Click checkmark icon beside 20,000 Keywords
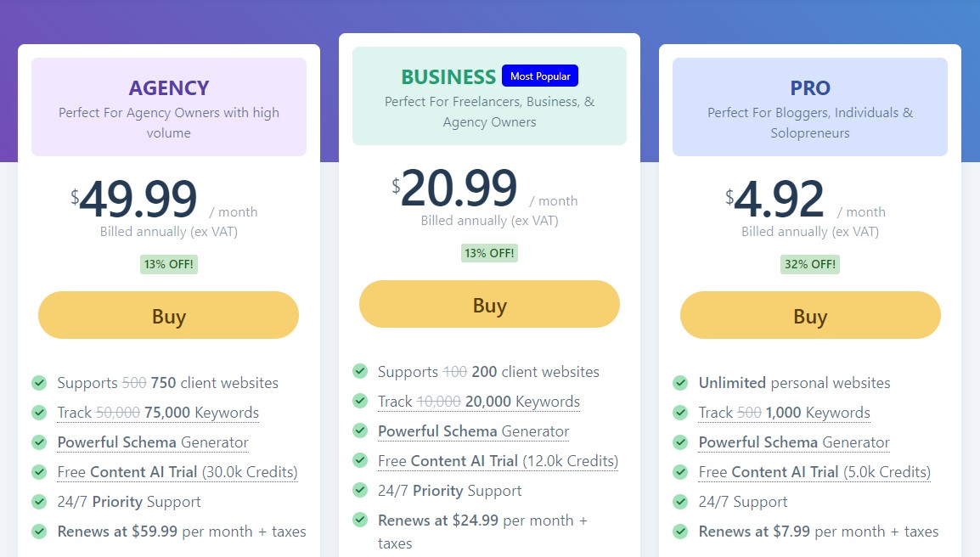980x557 pixels. pyautogui.click(x=360, y=401)
